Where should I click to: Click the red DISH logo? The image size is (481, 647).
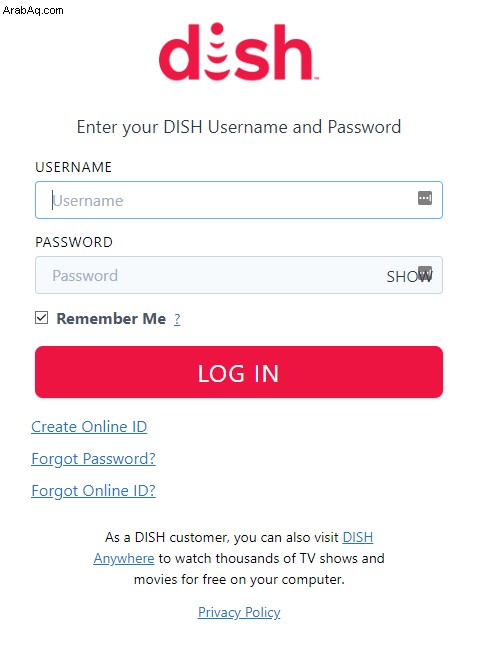click(x=238, y=52)
